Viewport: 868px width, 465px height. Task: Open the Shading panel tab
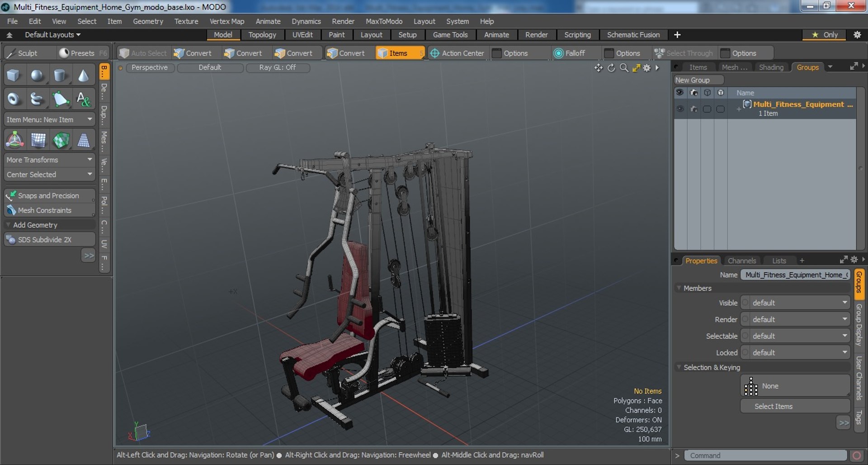pos(771,67)
